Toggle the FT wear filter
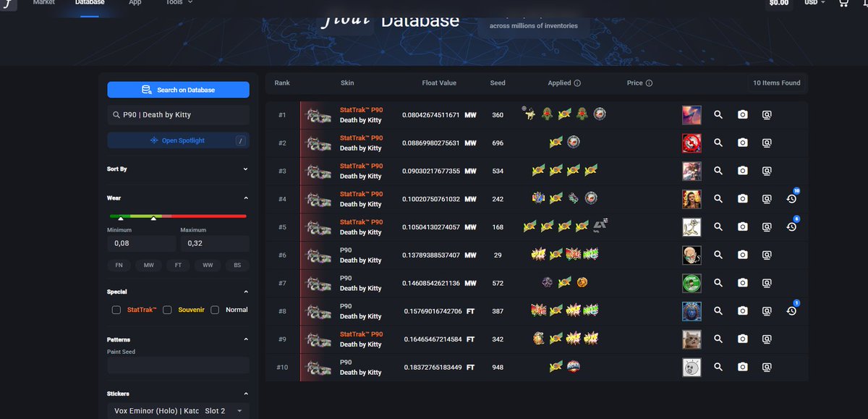The image size is (868, 419). pyautogui.click(x=178, y=266)
